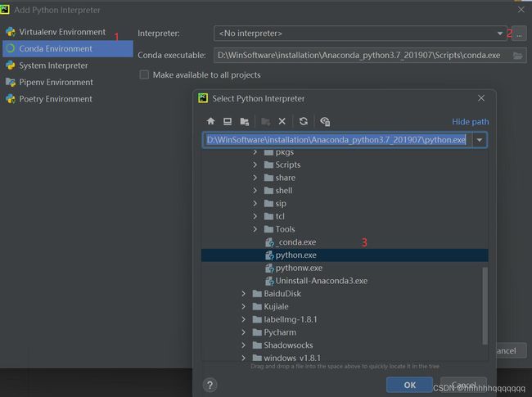Screen dimensions: 532x397
Task: Select Virtualenv Environment in sidebar
Action: (x=68, y=32)
